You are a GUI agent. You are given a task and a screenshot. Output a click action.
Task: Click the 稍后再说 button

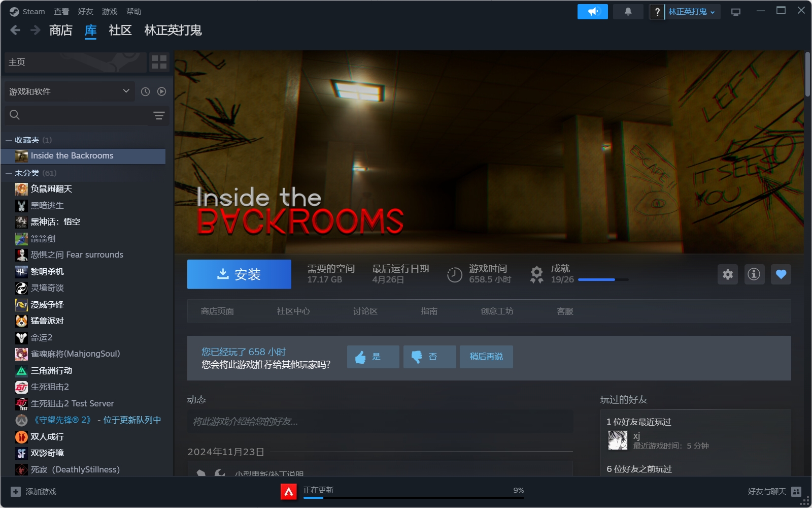click(486, 357)
